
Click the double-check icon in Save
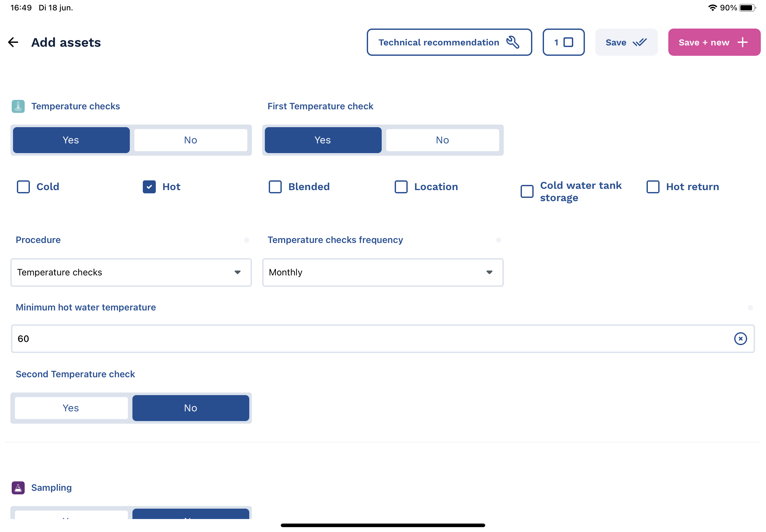(639, 42)
